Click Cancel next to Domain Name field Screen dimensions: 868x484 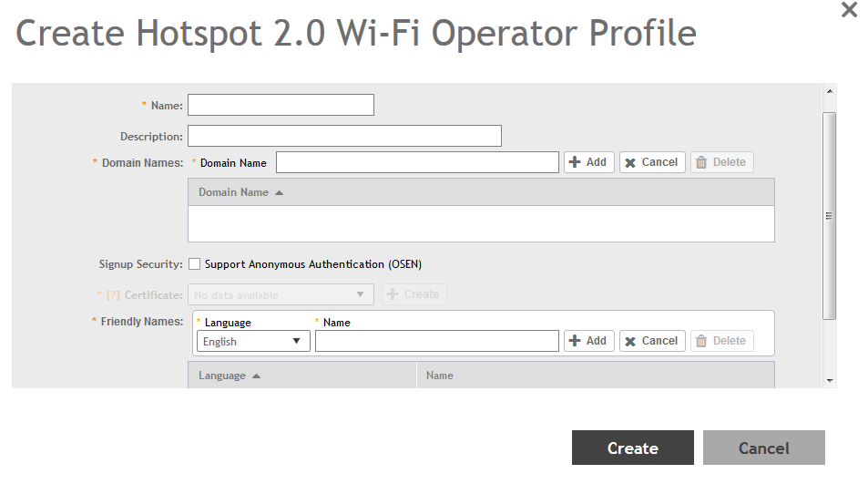click(x=652, y=162)
